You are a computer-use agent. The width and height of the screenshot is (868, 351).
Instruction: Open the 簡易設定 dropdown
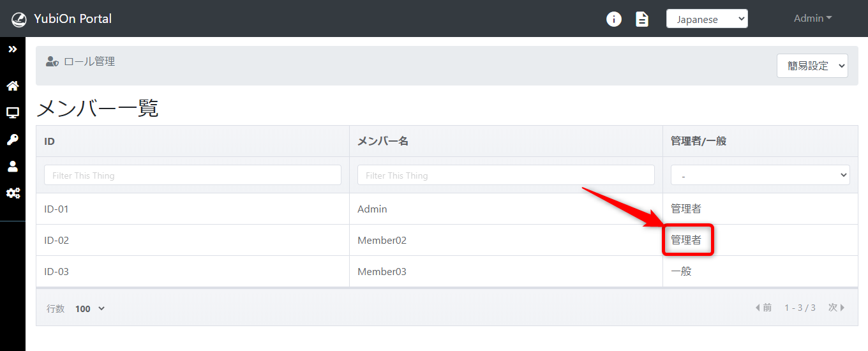[x=812, y=66]
